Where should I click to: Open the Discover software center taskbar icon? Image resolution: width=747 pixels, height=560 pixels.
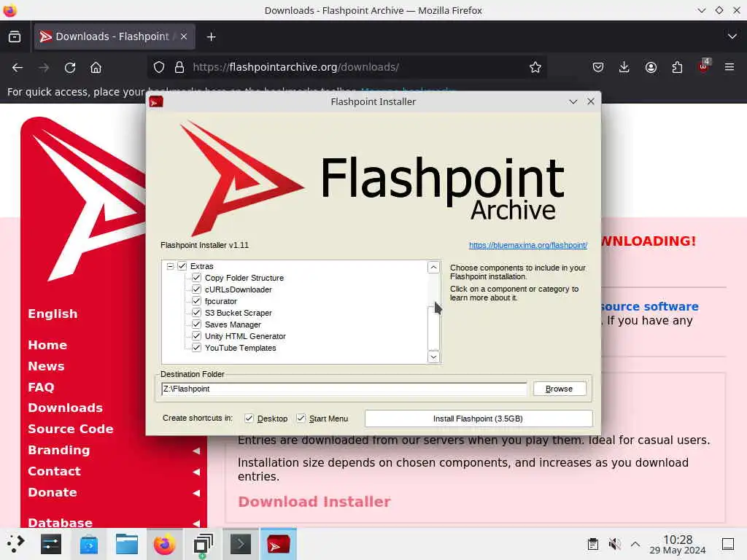tap(89, 544)
